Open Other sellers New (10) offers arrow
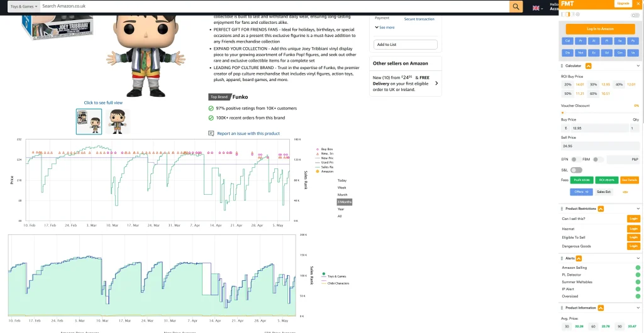The width and height of the screenshot is (644, 333). pos(436,83)
